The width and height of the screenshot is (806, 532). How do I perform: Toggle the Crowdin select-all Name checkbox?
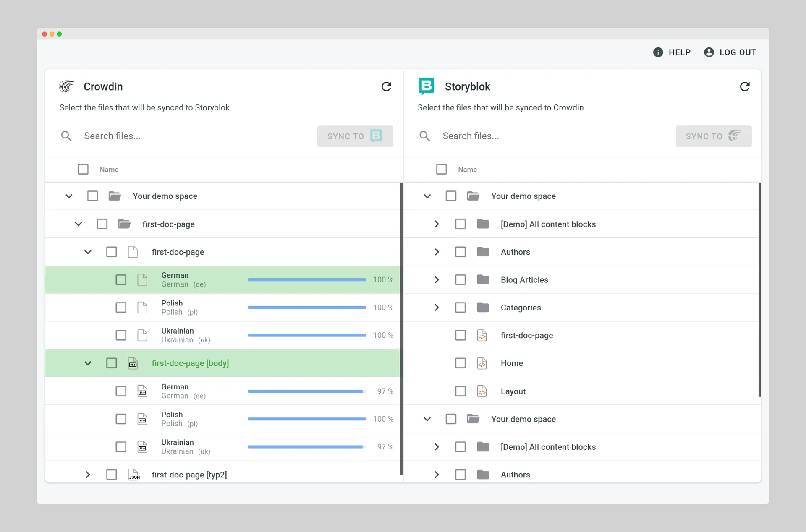(x=83, y=169)
